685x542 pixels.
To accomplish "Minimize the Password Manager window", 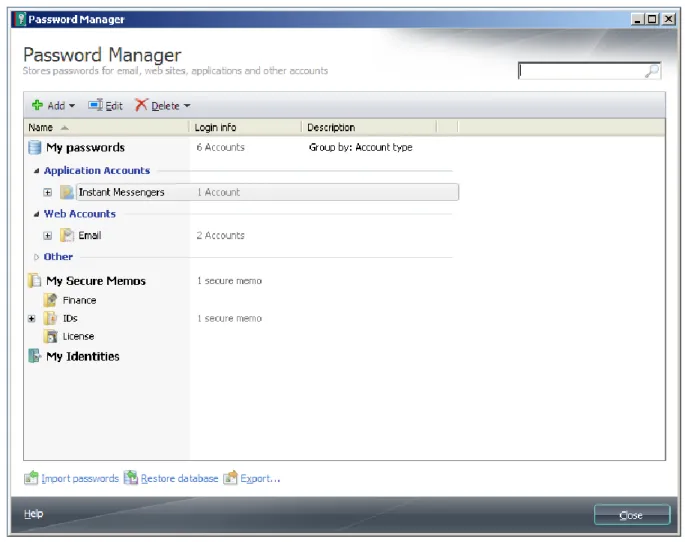I will (x=637, y=19).
